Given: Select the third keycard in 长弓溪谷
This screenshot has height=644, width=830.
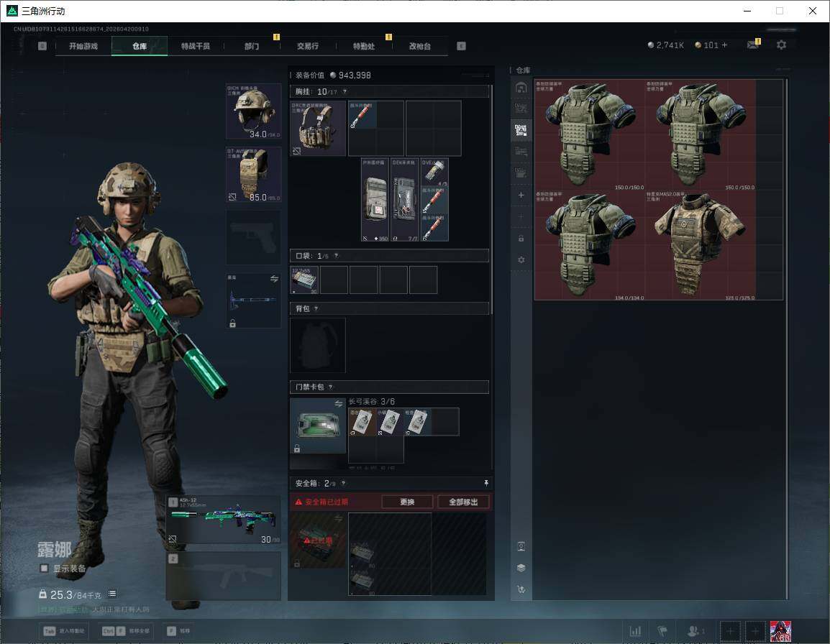Looking at the screenshot, I should [418, 422].
